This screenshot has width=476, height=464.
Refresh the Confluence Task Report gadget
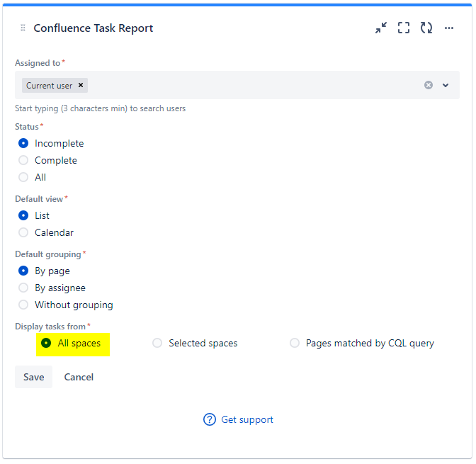click(x=426, y=28)
